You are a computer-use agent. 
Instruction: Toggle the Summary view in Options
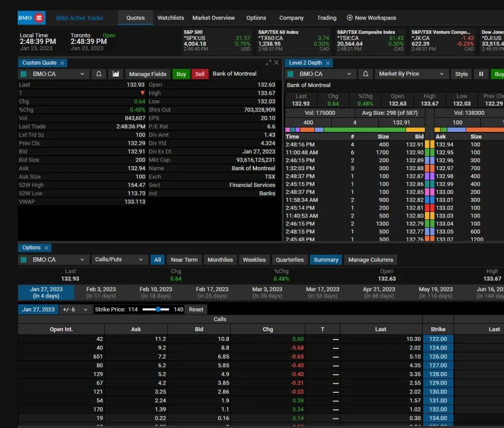[326, 260]
